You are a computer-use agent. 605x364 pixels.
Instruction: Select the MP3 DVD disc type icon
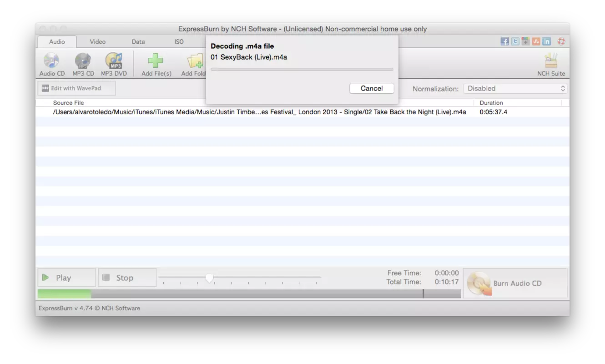[x=114, y=65]
